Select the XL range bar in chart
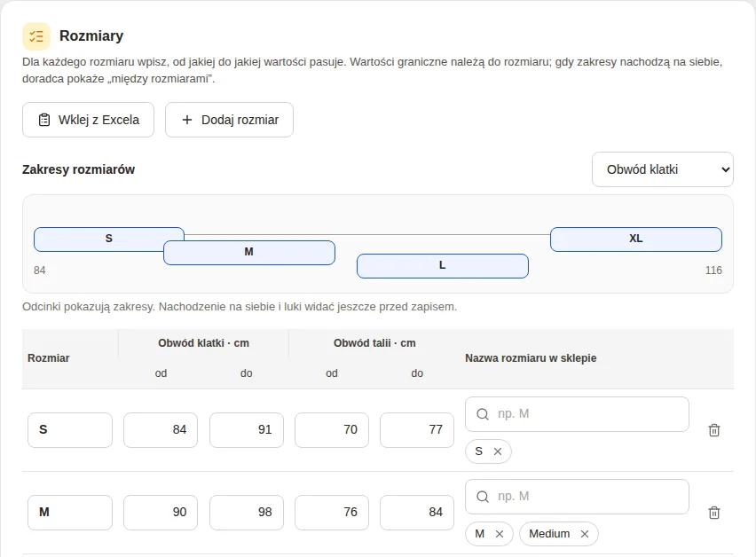Image resolution: width=756 pixels, height=557 pixels. tap(636, 239)
